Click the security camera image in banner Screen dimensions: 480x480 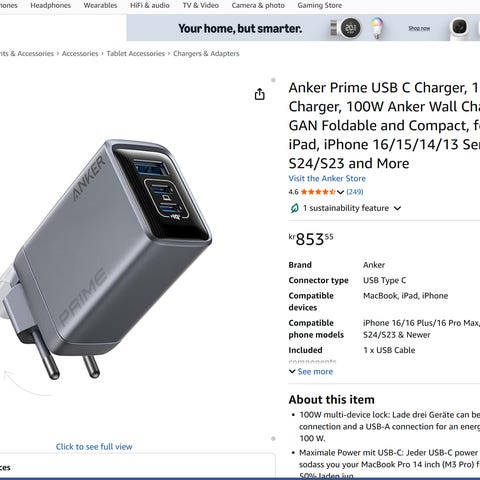459,28
